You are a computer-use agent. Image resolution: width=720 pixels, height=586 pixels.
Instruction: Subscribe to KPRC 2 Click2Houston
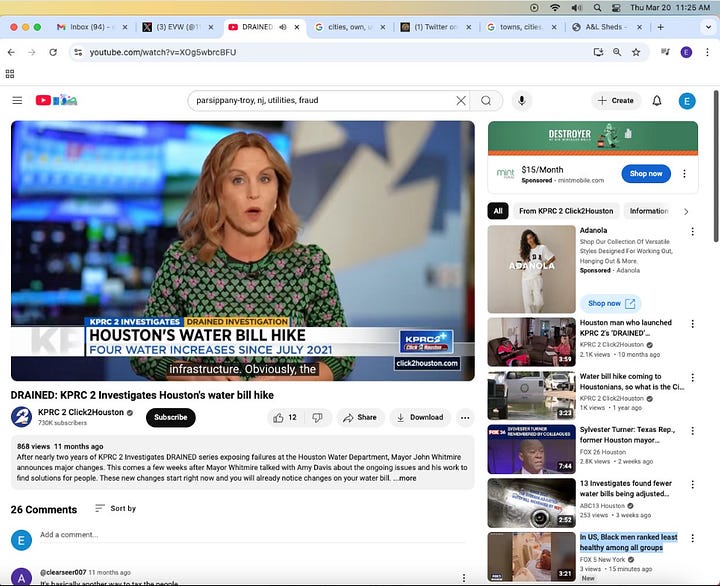click(170, 417)
